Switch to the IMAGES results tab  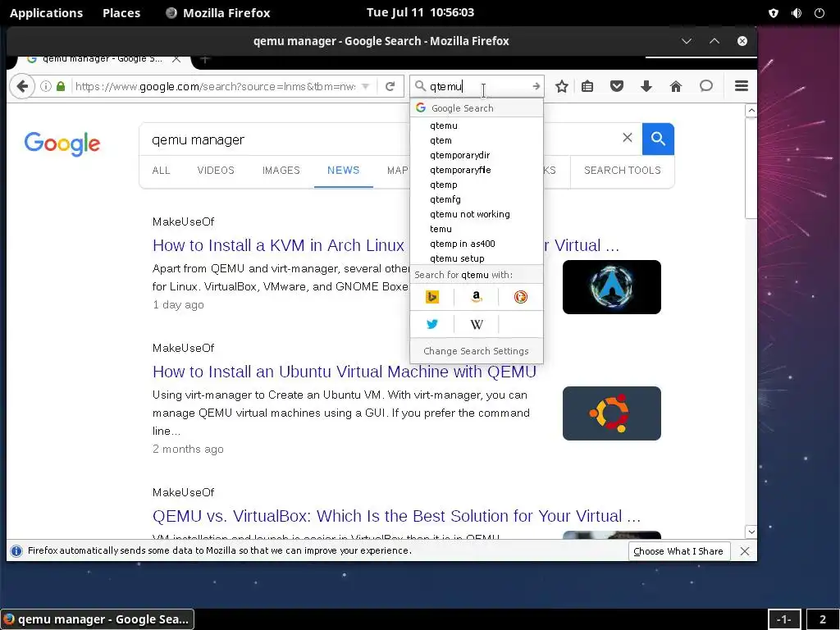281,171
